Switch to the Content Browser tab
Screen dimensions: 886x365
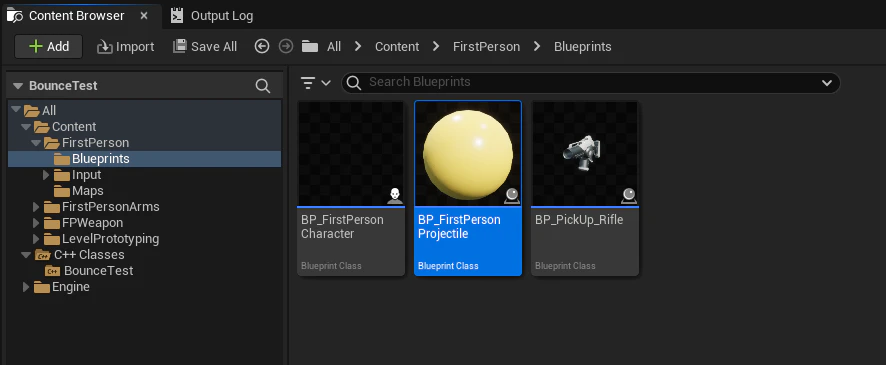(x=76, y=16)
